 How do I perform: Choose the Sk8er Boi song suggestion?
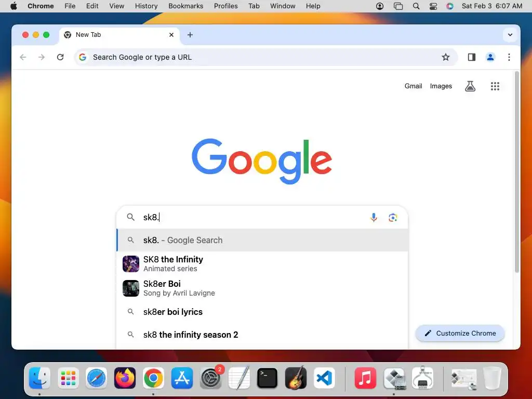262,288
